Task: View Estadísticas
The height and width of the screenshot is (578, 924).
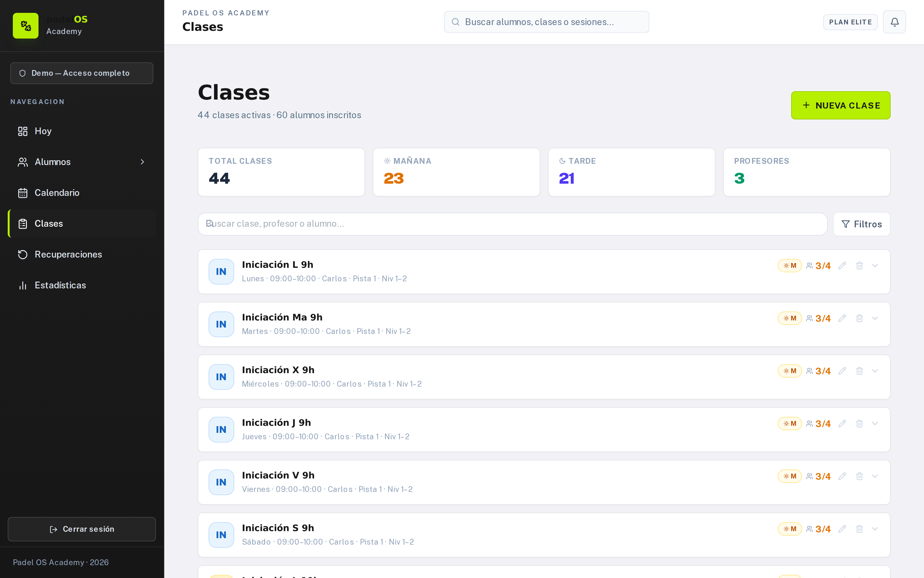Action: coord(82,285)
